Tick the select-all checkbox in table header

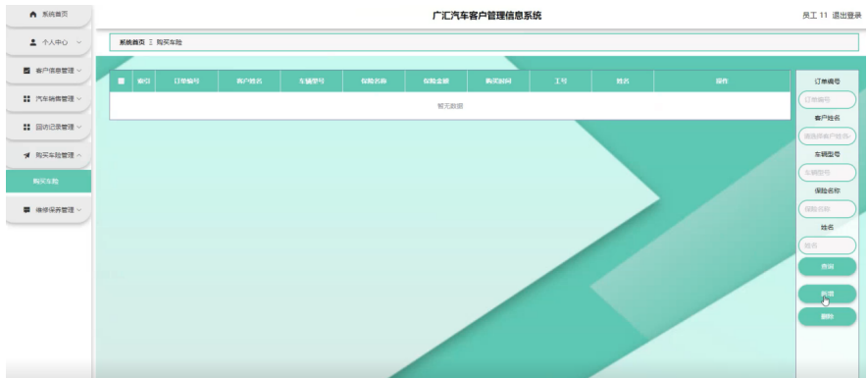122,81
